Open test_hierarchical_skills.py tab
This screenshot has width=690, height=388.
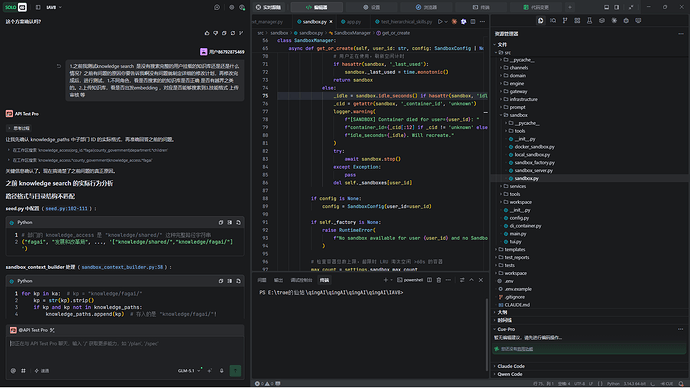(x=404, y=22)
